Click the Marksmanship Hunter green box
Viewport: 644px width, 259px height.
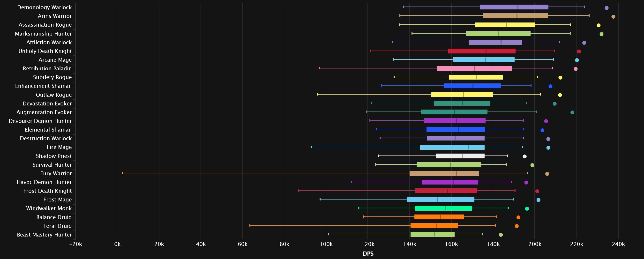498,34
